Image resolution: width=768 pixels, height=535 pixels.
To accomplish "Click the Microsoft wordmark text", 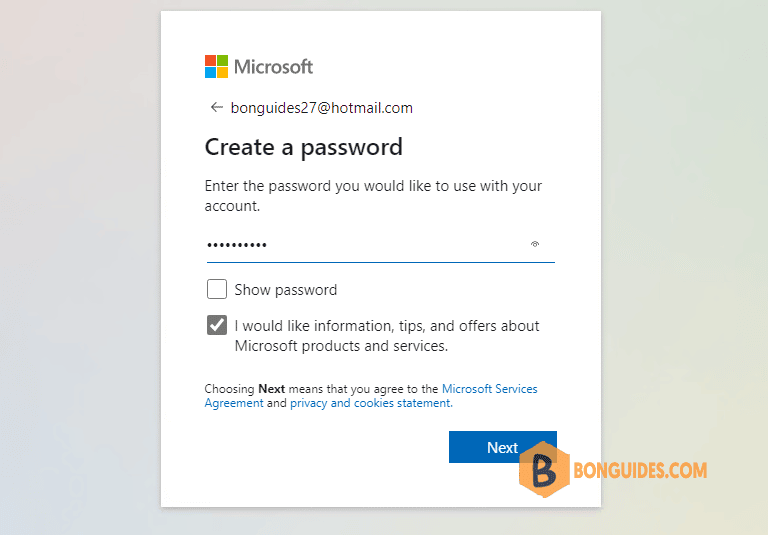I will (x=273, y=67).
